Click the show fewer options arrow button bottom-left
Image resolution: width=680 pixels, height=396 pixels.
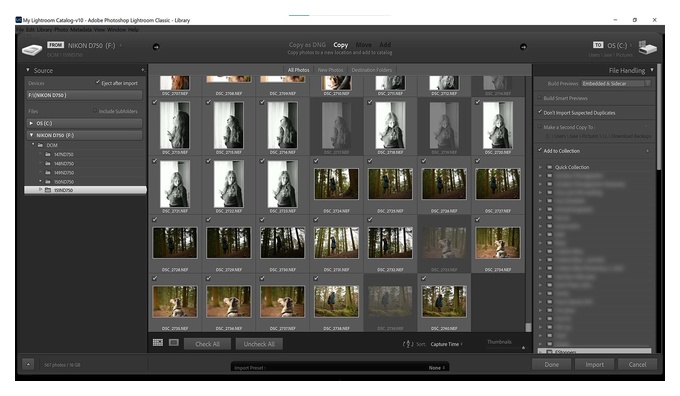pos(28,364)
